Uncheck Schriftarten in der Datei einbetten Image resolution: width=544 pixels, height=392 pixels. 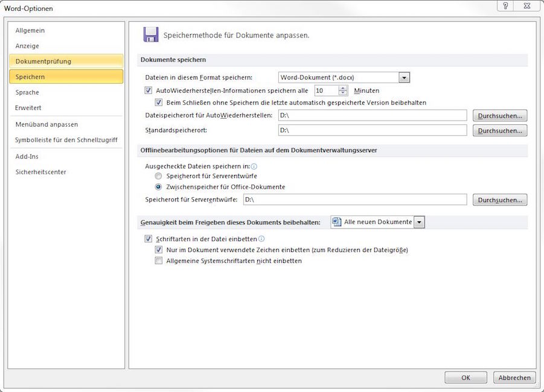click(x=149, y=239)
